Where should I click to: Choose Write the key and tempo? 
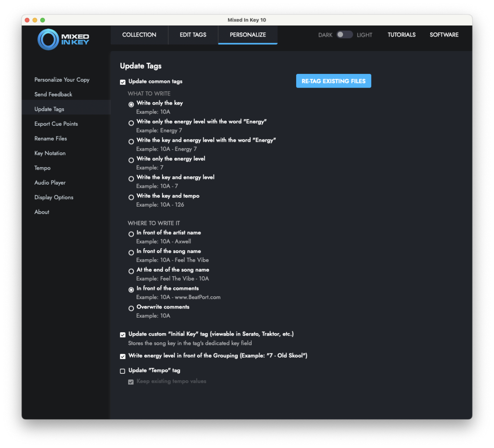[x=131, y=197]
